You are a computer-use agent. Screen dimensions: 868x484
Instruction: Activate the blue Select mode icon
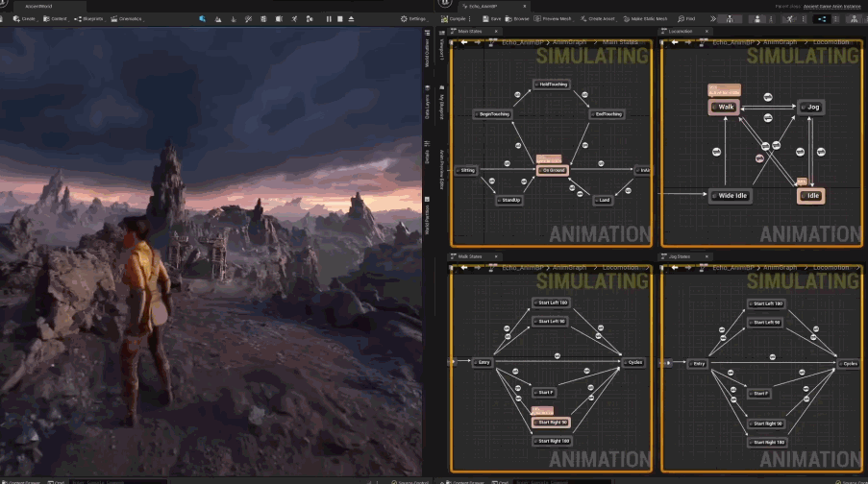tap(203, 19)
